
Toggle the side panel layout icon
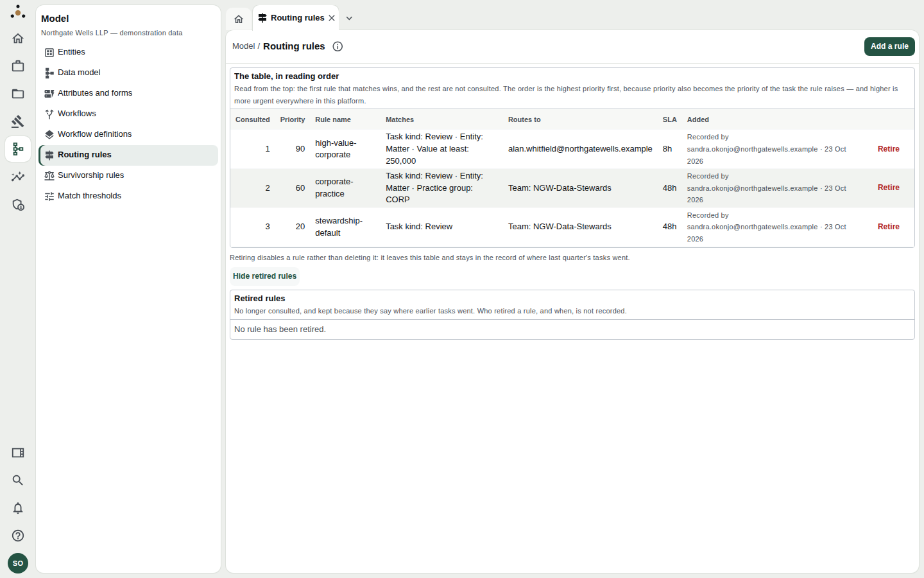tap(18, 453)
